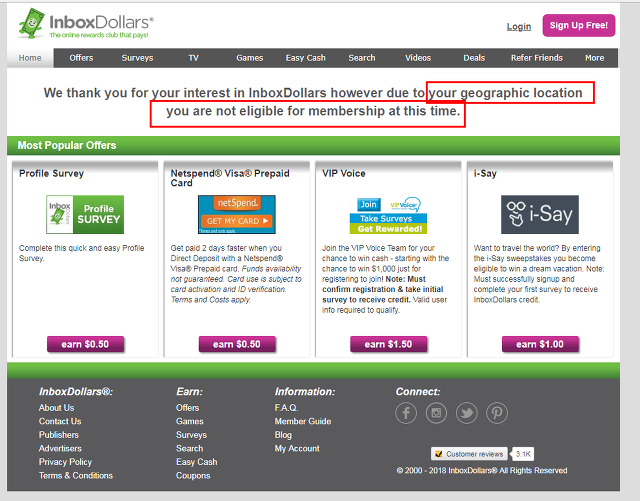This screenshot has height=501, width=640.
Task: Click the Sign Up Free button
Action: [578, 25]
